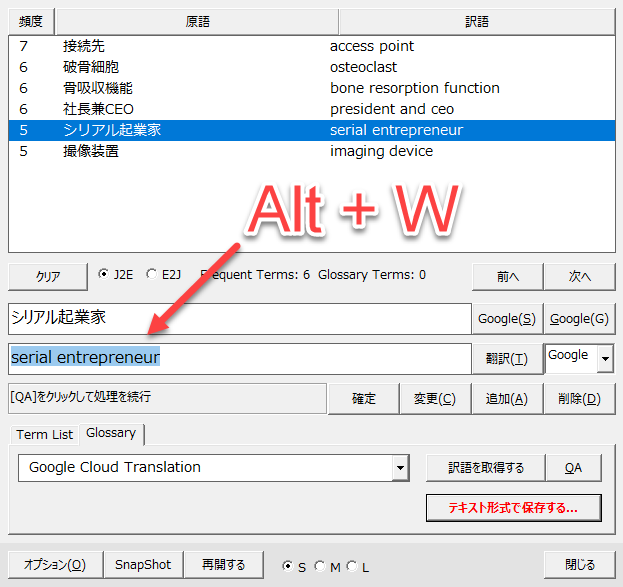The width and height of the screenshot is (623, 587).
Task: Sort list by 頻度 column header
Action: 30,21
